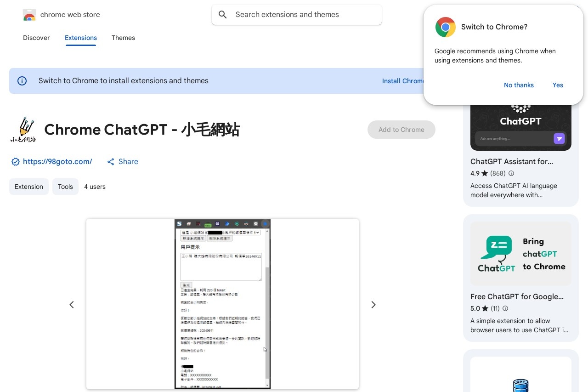Click the 4 users text

95,187
